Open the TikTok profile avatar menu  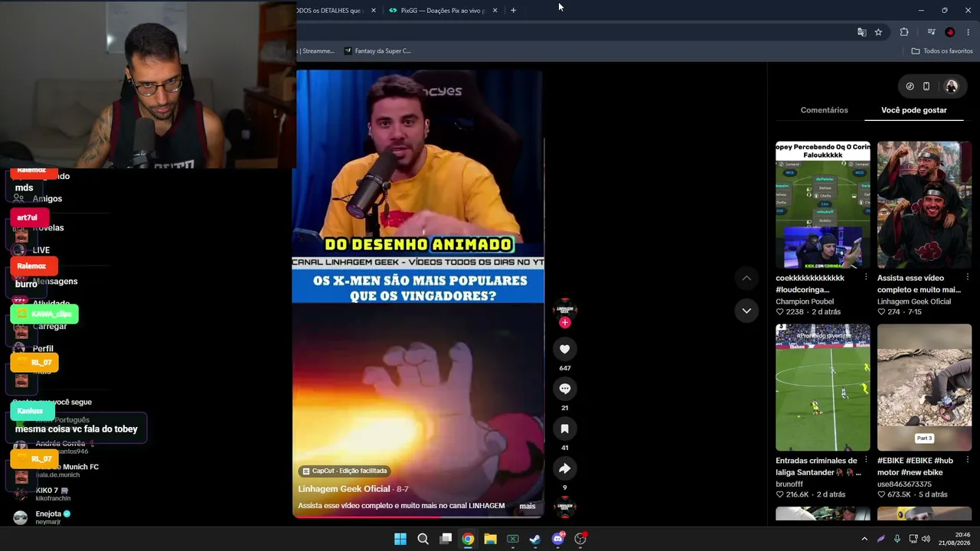[x=952, y=86]
